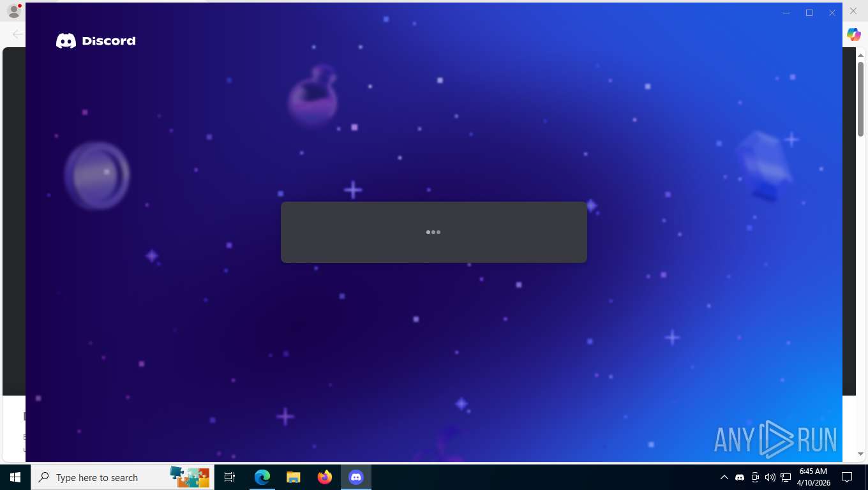Select Discord taskbar button
Screen dimensions: 868x490
coord(356,477)
